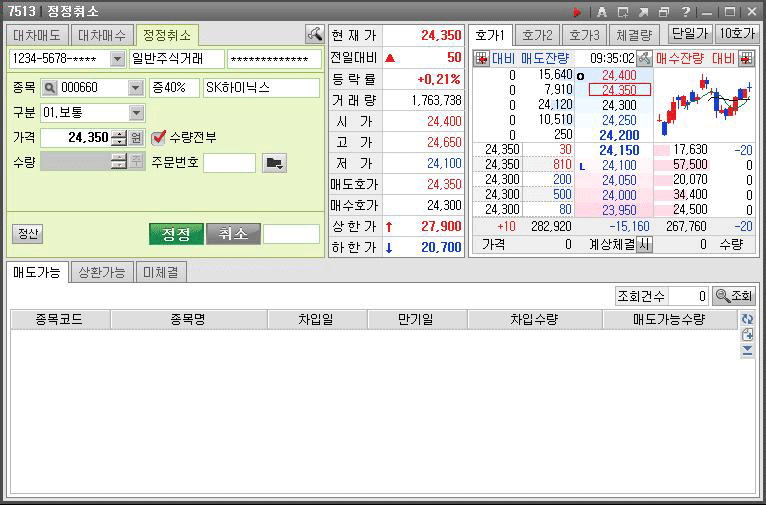Click the 10호가 button

[x=737, y=34]
